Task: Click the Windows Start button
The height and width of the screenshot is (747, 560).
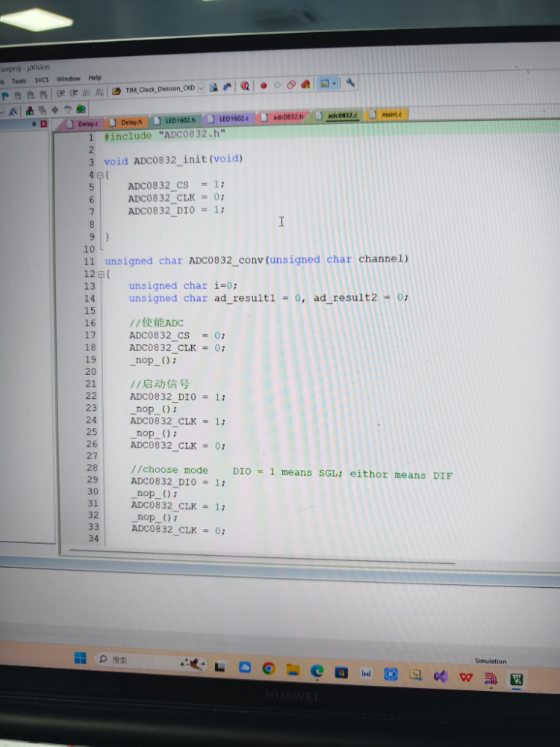Action: [80, 658]
